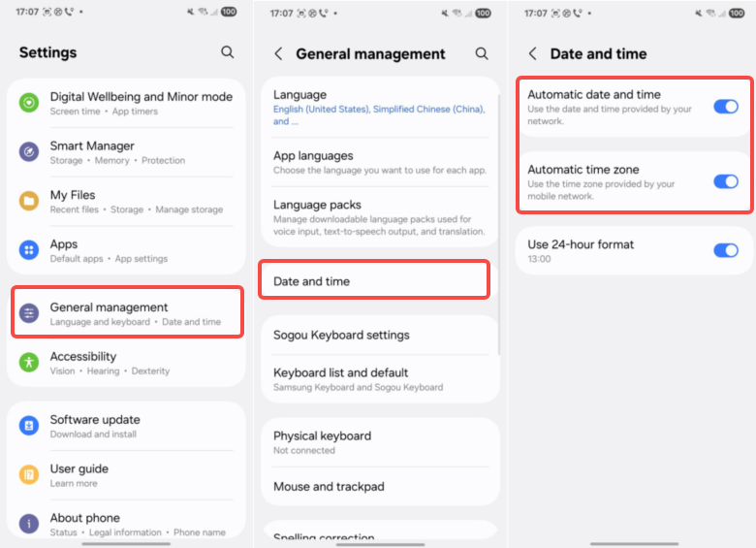Open the User guide entry
The image size is (756, 548).
pyautogui.click(x=126, y=475)
